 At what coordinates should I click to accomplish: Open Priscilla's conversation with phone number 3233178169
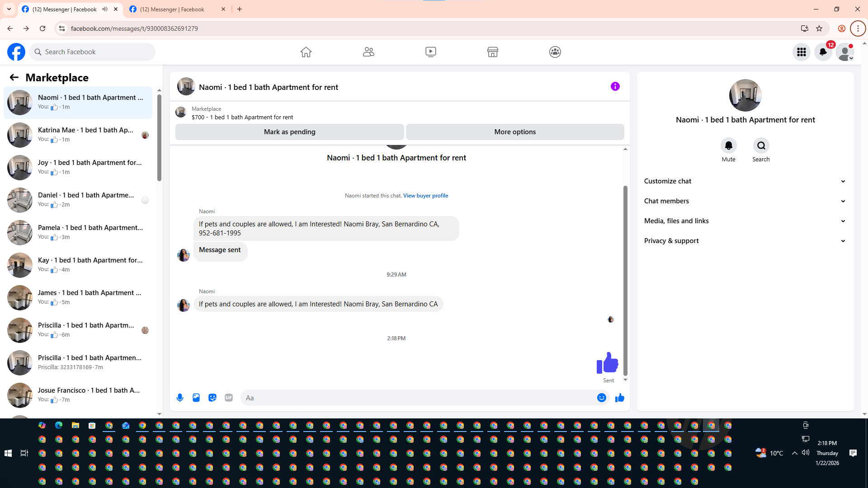click(78, 363)
